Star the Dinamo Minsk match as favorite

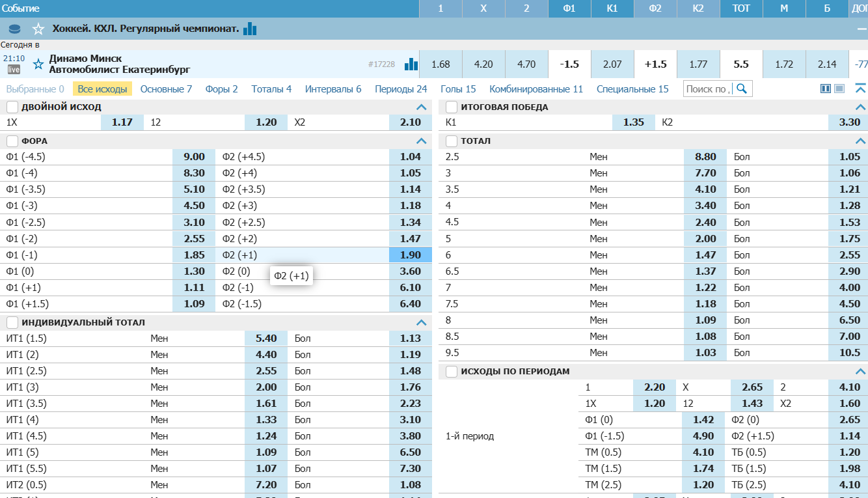point(38,64)
